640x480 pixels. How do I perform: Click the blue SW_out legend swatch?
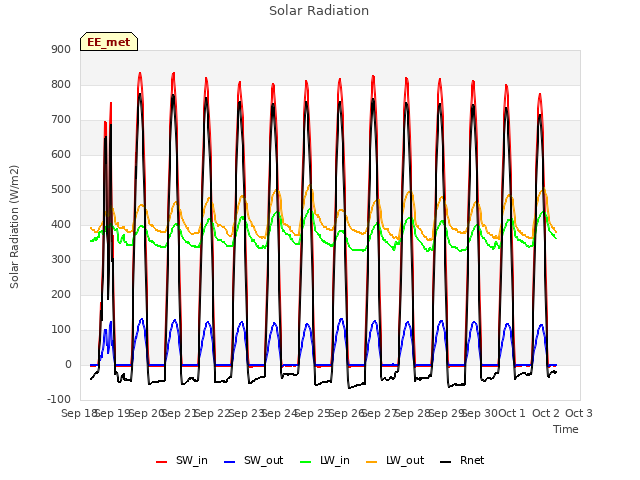[x=230, y=462]
